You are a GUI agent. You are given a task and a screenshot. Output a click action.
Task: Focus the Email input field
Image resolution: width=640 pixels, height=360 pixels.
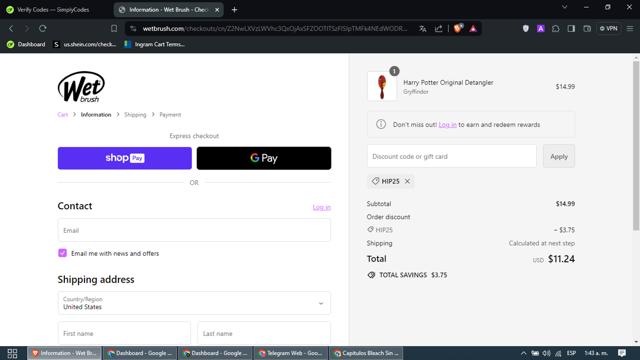click(x=194, y=230)
